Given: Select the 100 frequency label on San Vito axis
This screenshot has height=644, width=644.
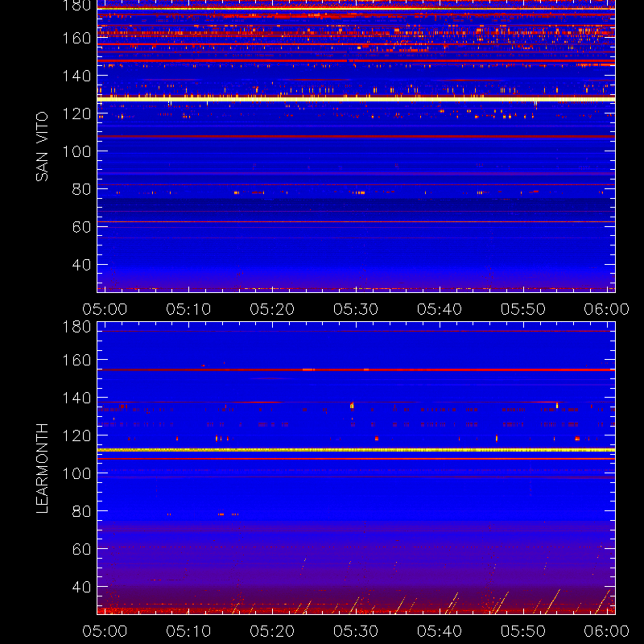Looking at the screenshot, I should (x=76, y=151).
